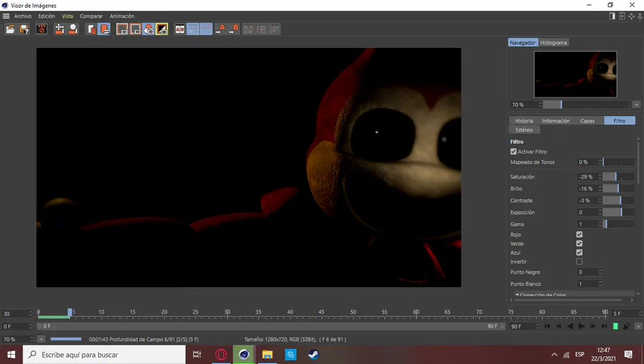The height and width of the screenshot is (364, 644).
Task: Open the Comparar menu
Action: [x=91, y=16]
